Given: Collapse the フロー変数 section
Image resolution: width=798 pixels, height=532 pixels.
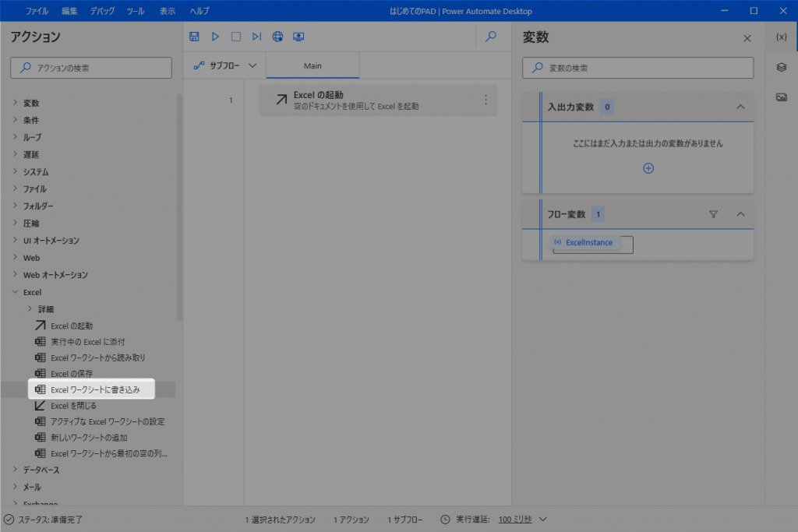Looking at the screenshot, I should coord(740,214).
